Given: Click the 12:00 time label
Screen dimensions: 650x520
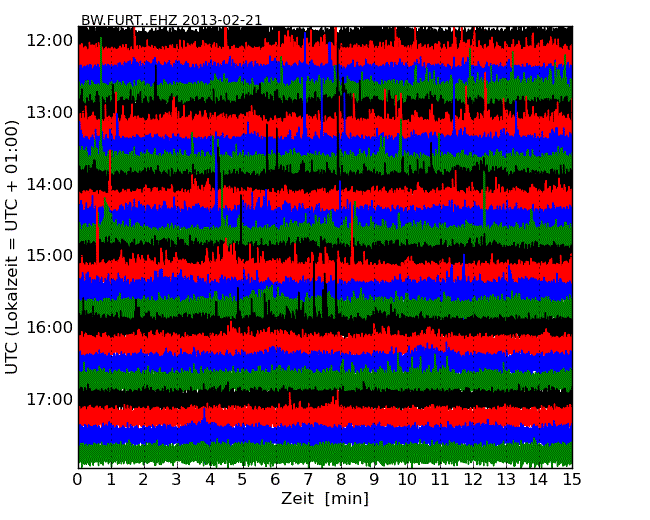Looking at the screenshot, I should 50,41.
